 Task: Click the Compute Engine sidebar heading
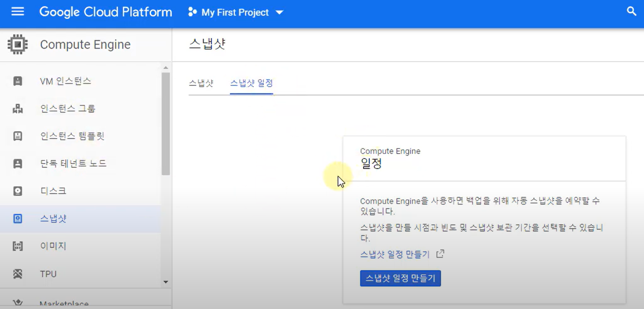coord(85,44)
